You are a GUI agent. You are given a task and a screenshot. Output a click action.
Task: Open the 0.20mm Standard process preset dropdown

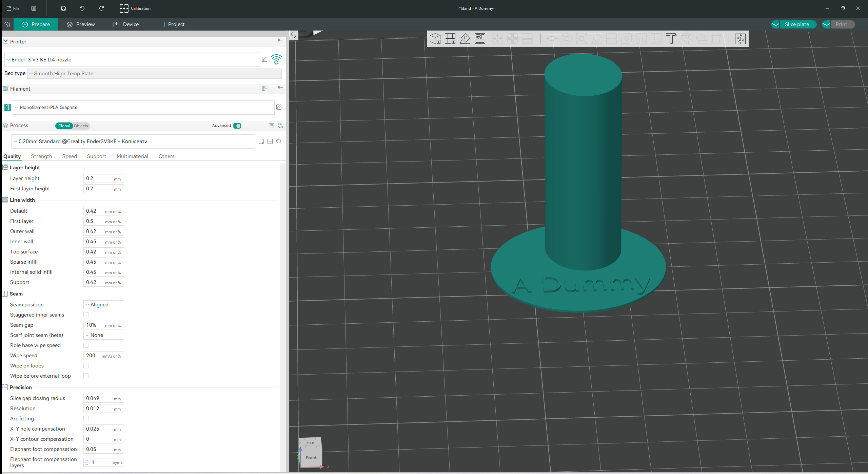[x=133, y=141]
